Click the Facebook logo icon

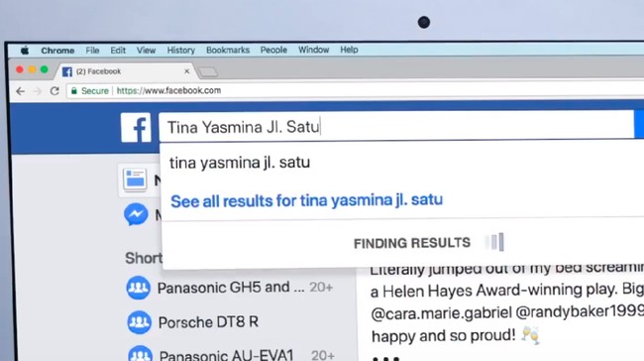[136, 128]
